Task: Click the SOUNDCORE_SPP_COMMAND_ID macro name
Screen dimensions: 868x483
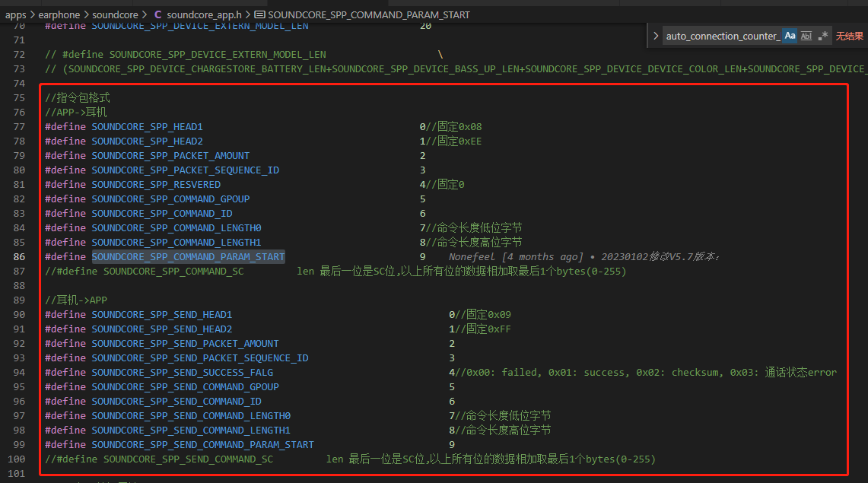Action: (x=162, y=213)
